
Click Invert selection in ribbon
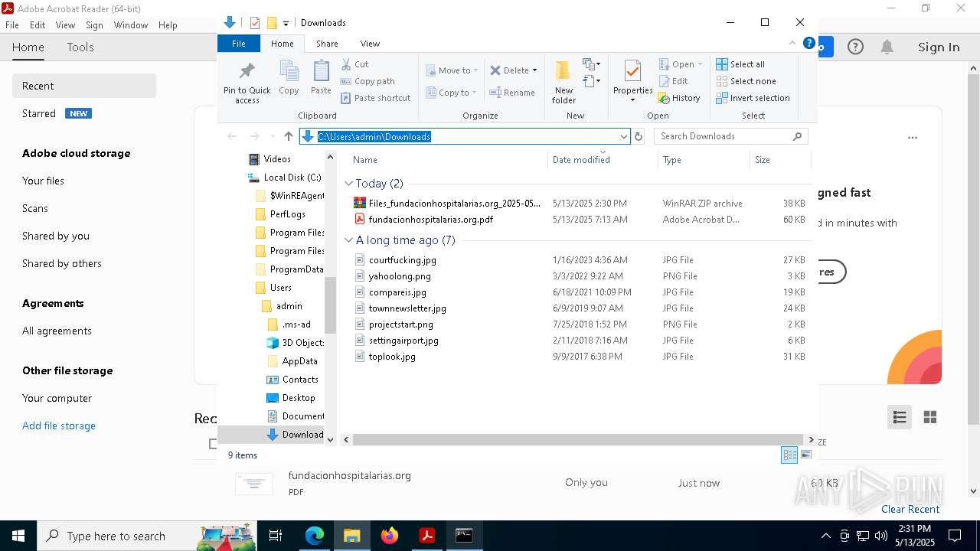tap(753, 98)
